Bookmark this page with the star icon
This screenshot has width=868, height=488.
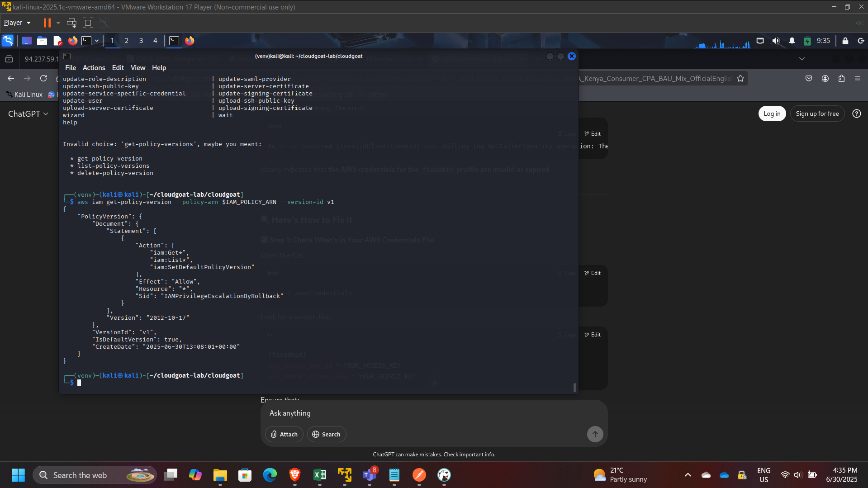point(740,78)
